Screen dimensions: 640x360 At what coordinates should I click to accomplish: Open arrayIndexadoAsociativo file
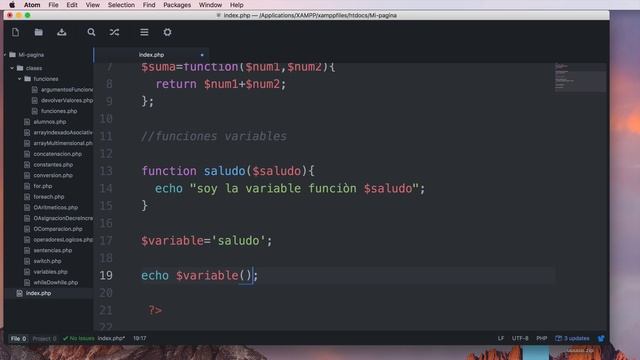[63, 132]
